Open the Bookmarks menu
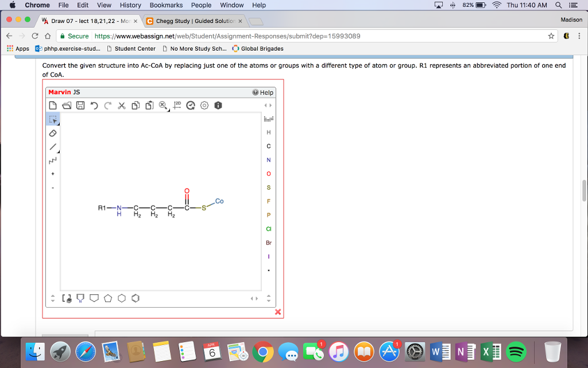This screenshot has height=368, width=588. 166,5
